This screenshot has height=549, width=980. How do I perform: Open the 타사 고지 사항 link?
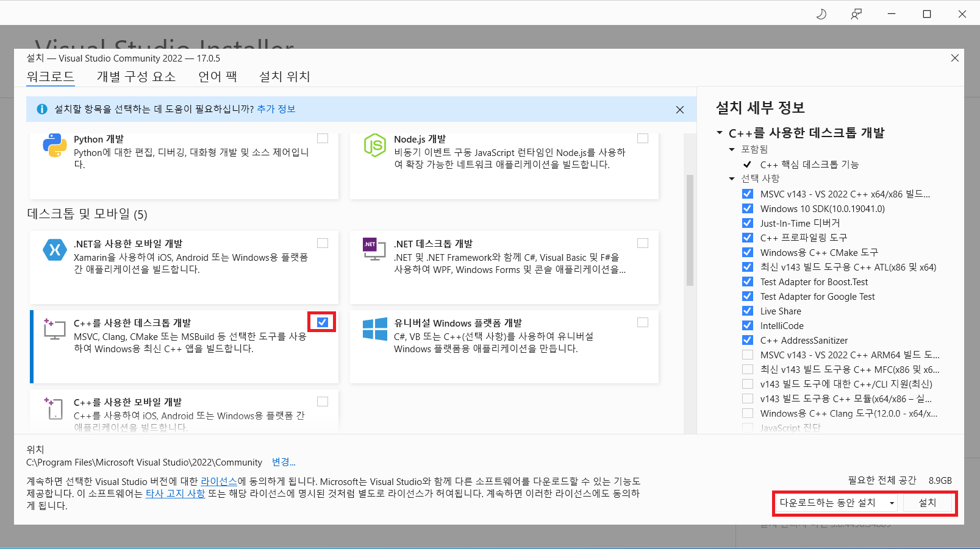pos(176,494)
